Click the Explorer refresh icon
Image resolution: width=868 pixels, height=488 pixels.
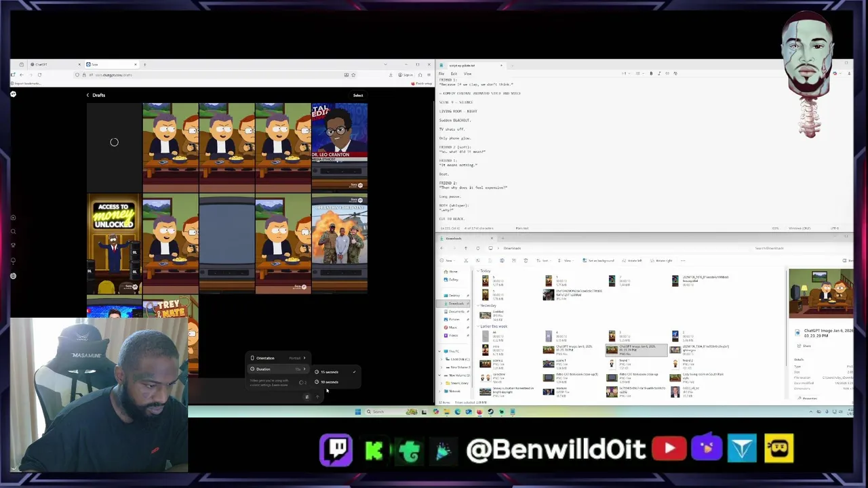click(478, 248)
